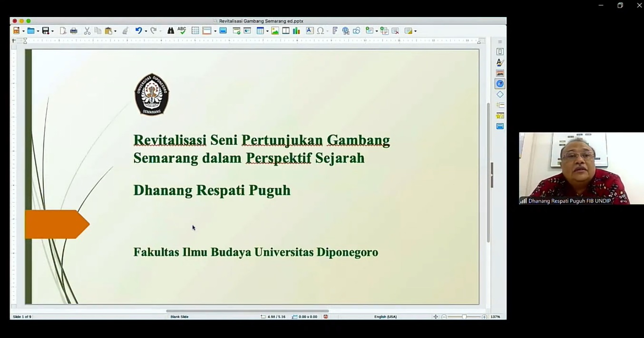This screenshot has height=338, width=644.
Task: Expand the Paste options dropdown arrow
Action: point(115,31)
